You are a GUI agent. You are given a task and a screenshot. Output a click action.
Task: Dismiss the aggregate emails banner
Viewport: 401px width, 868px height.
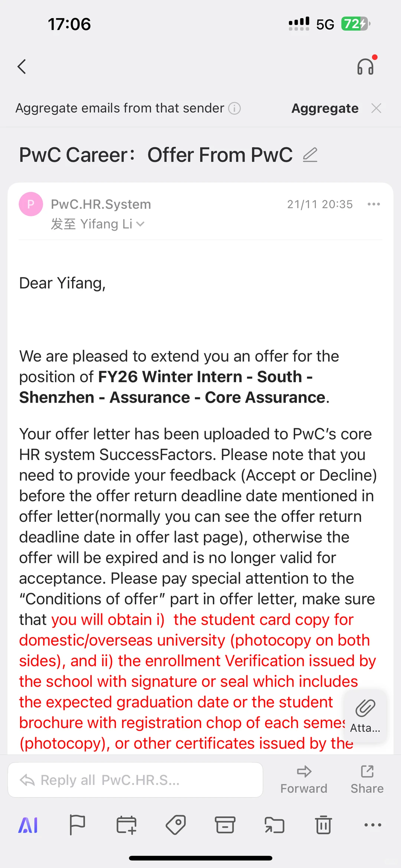coord(376,108)
